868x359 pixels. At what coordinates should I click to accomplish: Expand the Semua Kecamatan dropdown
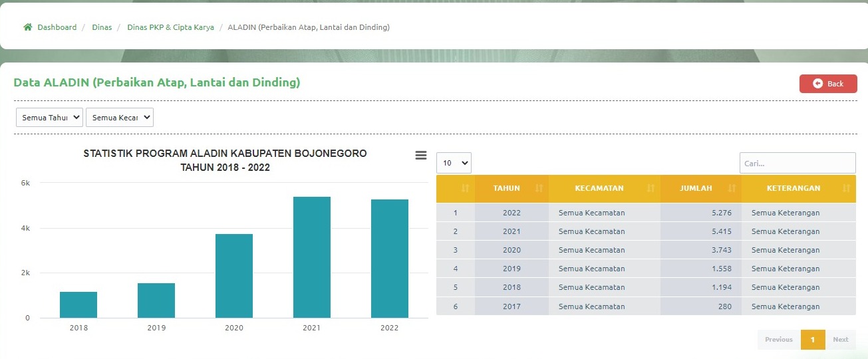[120, 118]
